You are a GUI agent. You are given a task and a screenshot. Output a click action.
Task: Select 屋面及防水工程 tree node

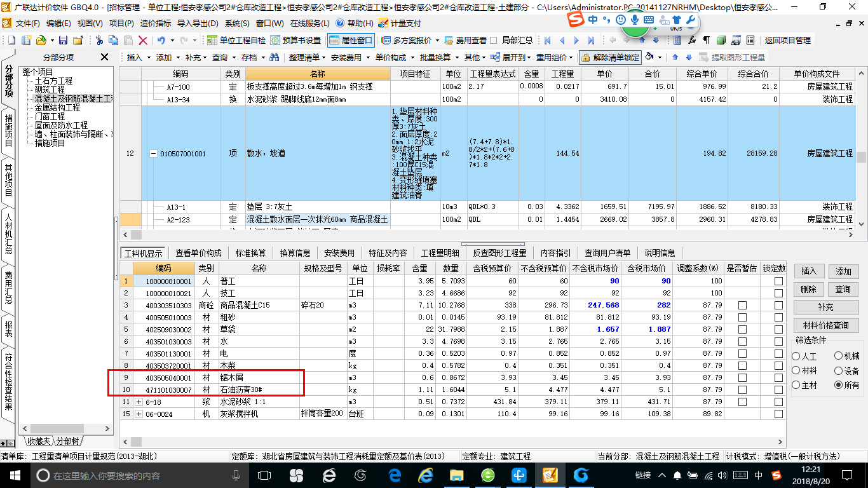(62, 125)
